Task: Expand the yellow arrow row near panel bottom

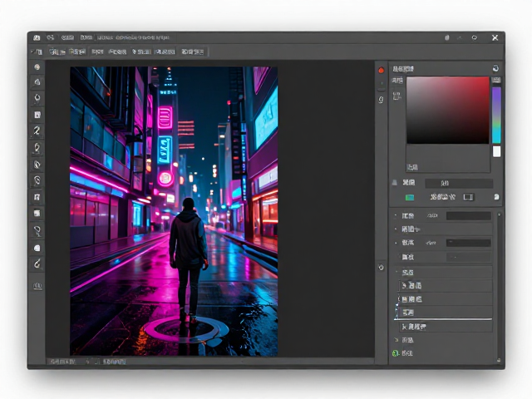Action: click(x=396, y=340)
